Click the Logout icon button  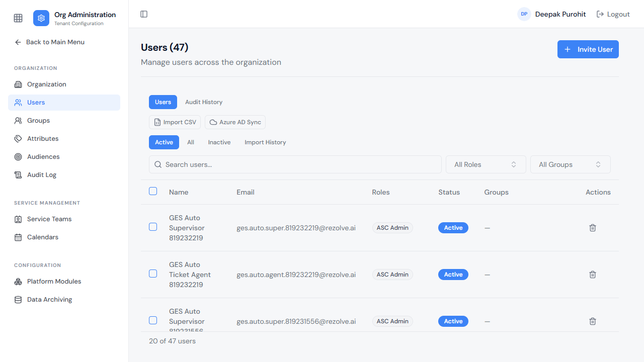613,14
